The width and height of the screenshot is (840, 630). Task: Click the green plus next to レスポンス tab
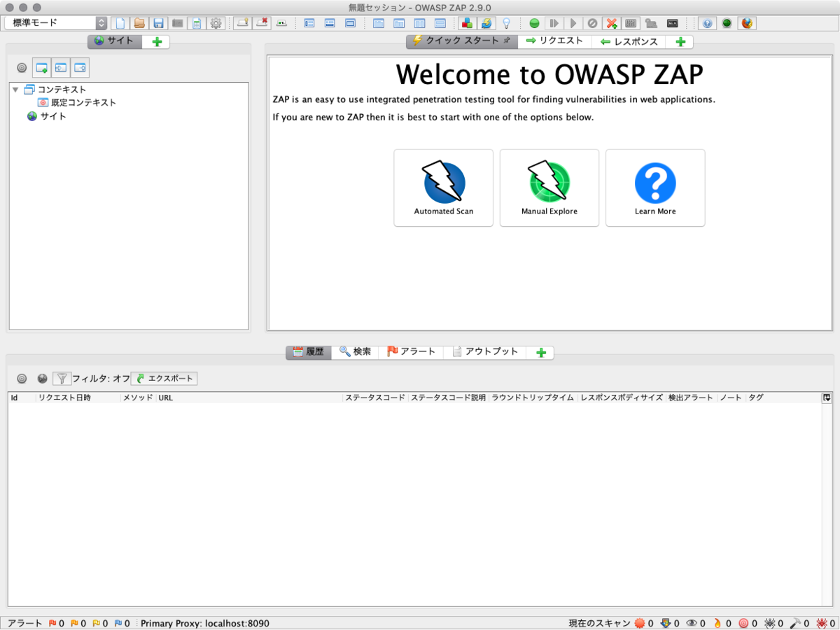(x=680, y=42)
